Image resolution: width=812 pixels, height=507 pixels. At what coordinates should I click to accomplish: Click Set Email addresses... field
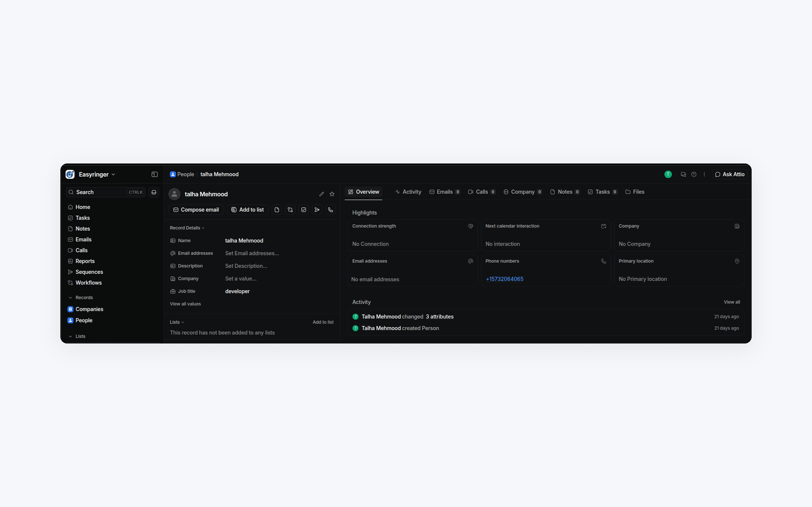[x=252, y=253]
